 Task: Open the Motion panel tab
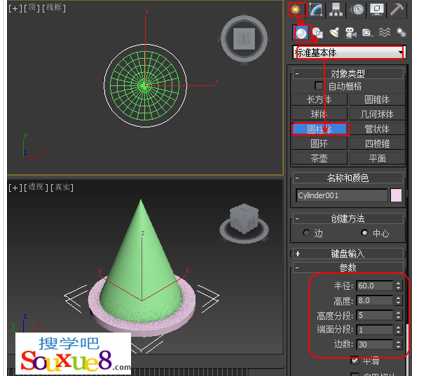point(357,9)
